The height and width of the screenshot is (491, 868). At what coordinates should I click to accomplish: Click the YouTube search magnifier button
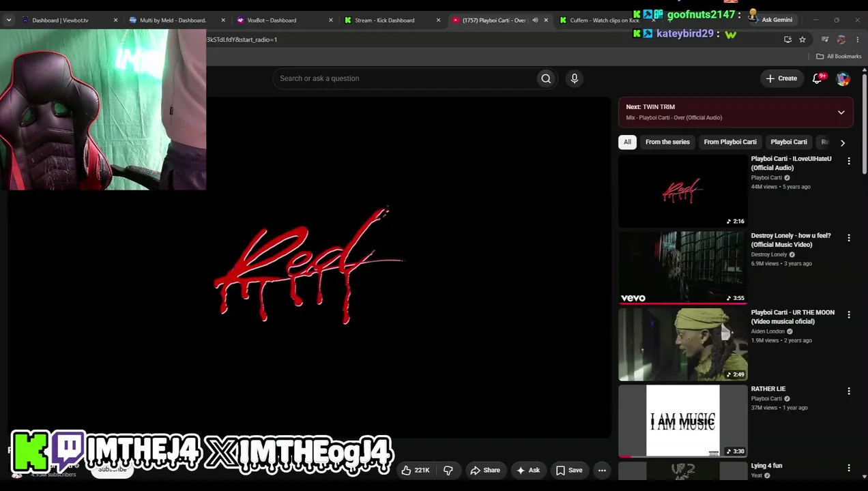(546, 78)
